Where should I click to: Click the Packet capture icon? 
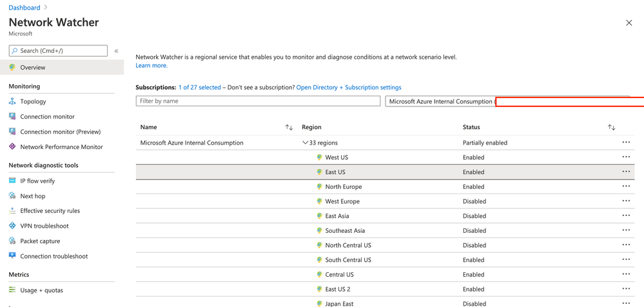pyautogui.click(x=12, y=241)
